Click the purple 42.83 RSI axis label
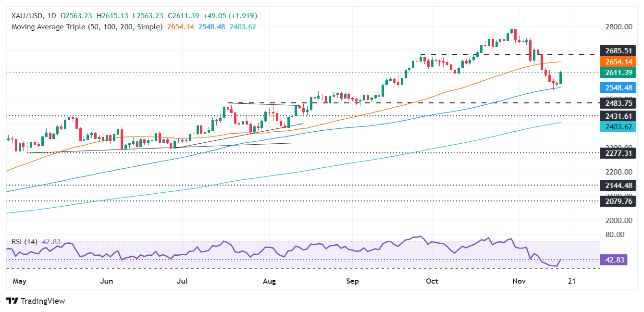Viewport: 644px width, 312px height. 619,259
